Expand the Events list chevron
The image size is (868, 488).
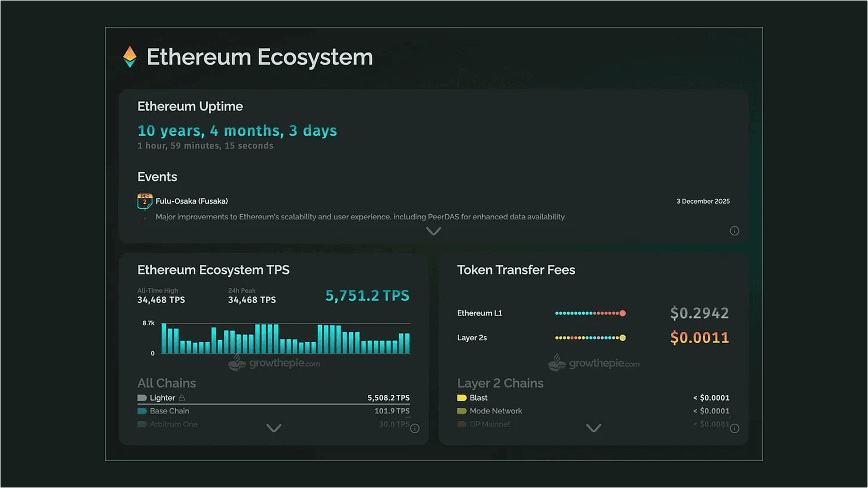click(x=433, y=231)
